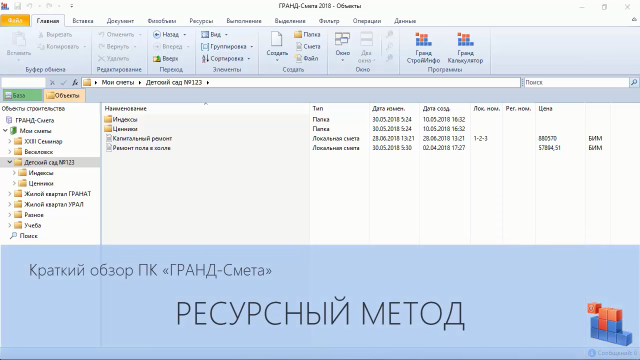Switch to the Данные ribbon tab
This screenshot has width=640, height=360.
(405, 21)
